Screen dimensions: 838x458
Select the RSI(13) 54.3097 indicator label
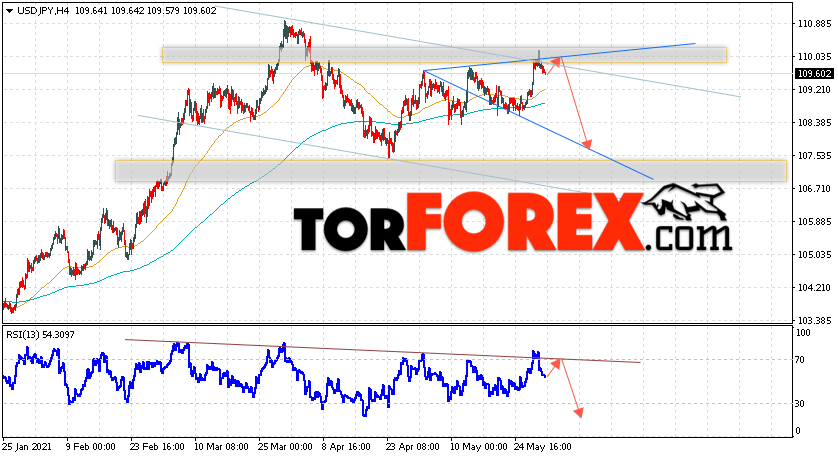[x=41, y=335]
